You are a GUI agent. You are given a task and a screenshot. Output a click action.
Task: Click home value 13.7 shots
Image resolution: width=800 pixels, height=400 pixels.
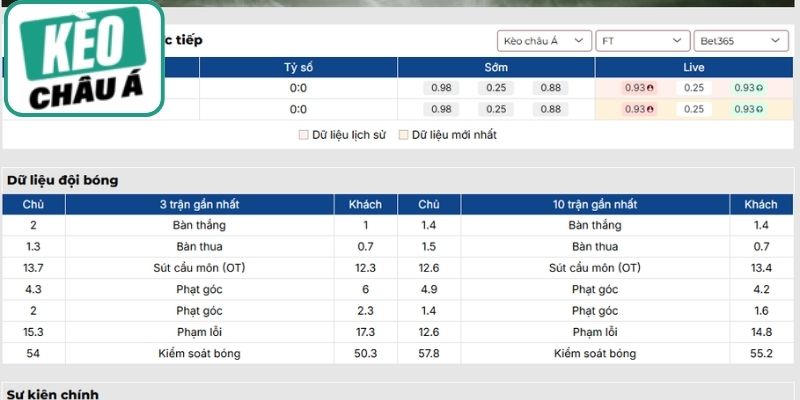[x=33, y=268]
